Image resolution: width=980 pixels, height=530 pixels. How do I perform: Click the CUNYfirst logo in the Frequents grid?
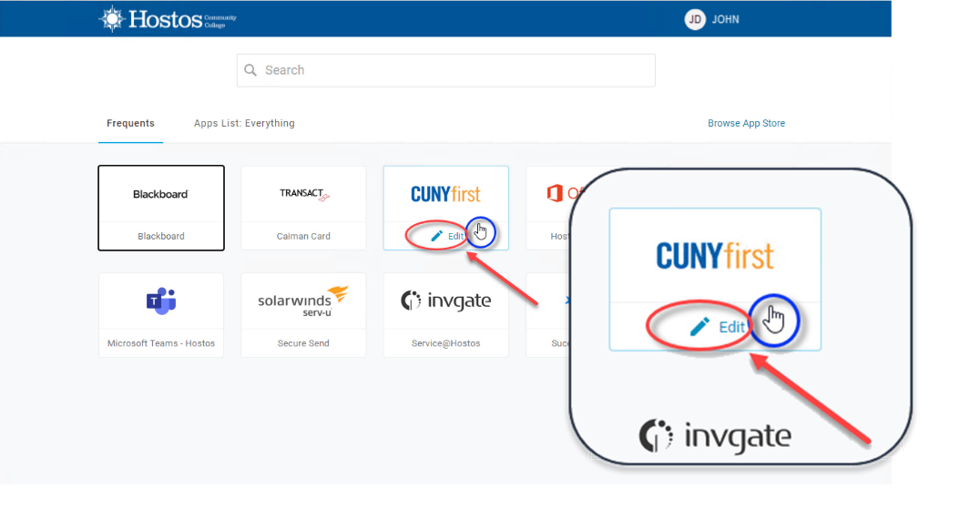(445, 194)
